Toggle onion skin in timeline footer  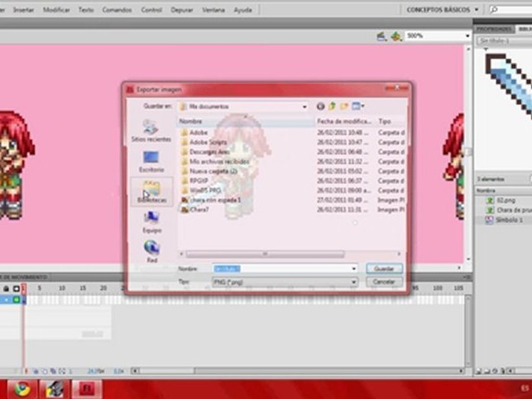(x=35, y=371)
